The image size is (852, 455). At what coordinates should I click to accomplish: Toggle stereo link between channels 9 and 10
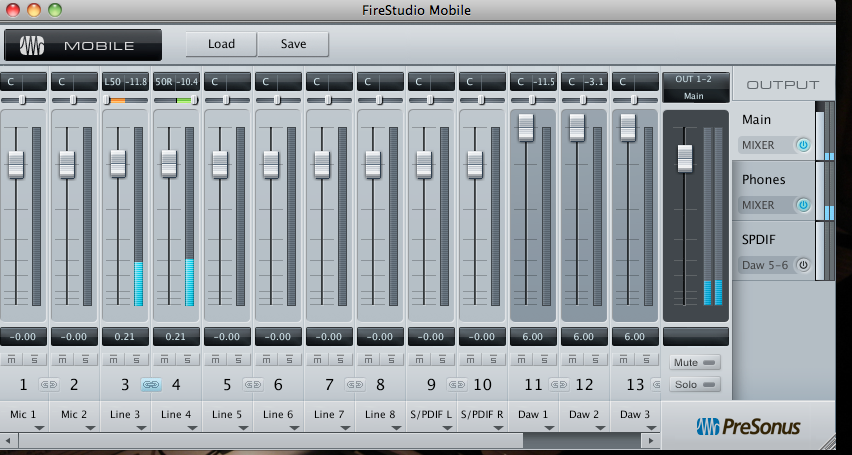(x=457, y=385)
